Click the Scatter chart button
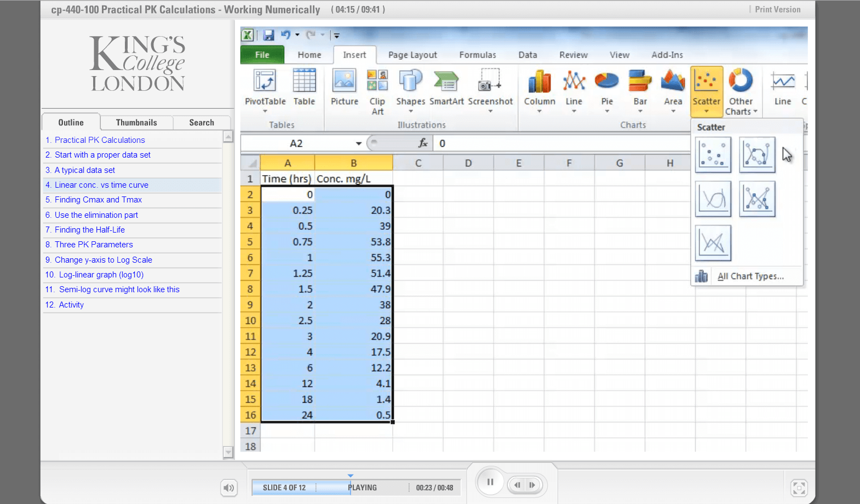860x504 pixels. (707, 91)
